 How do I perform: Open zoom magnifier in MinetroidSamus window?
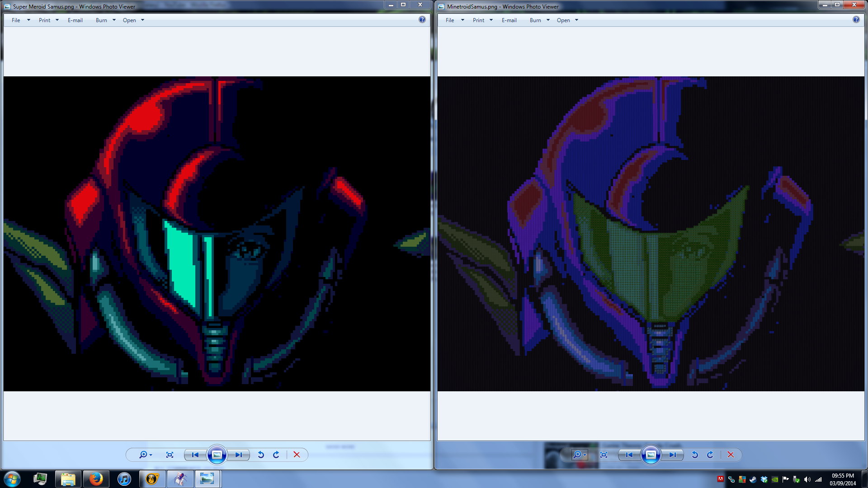click(x=579, y=455)
